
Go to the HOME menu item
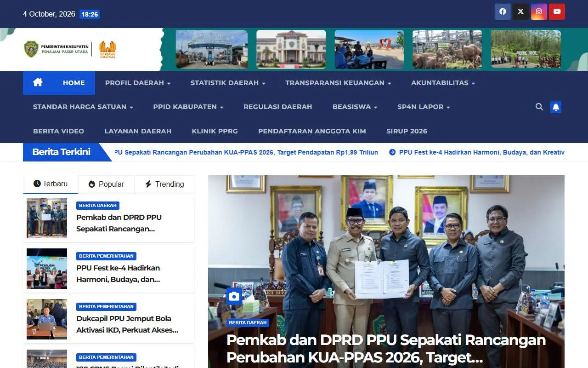click(x=73, y=83)
